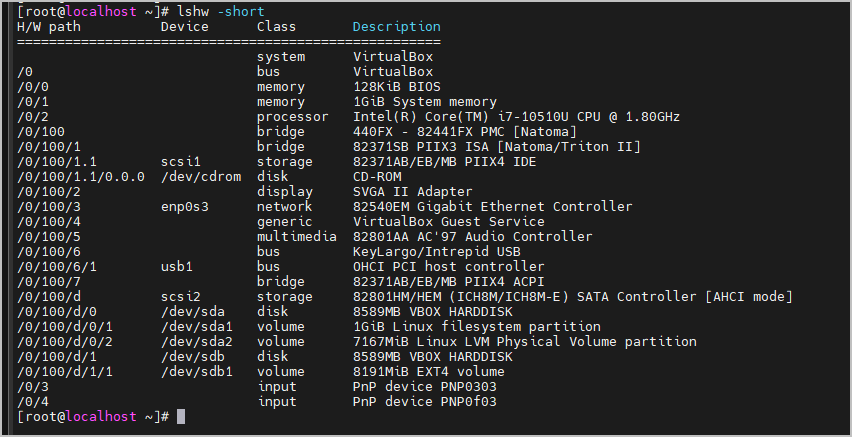Click the 'network' class entry
852x437 pixels.
pyautogui.click(x=285, y=207)
